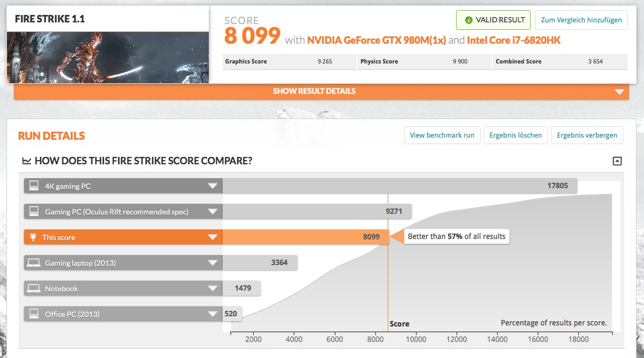Click the View benchmark run button
The width and height of the screenshot is (644, 358).
click(x=442, y=135)
